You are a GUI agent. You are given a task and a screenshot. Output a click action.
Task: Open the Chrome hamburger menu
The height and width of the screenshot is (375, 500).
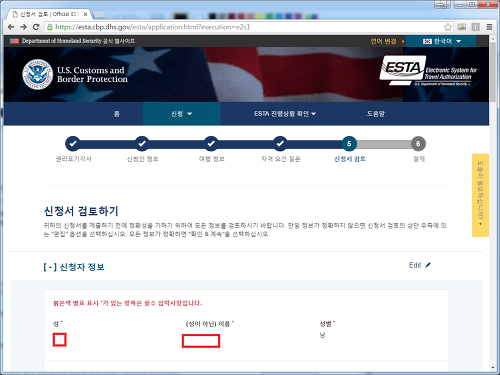[x=489, y=27]
